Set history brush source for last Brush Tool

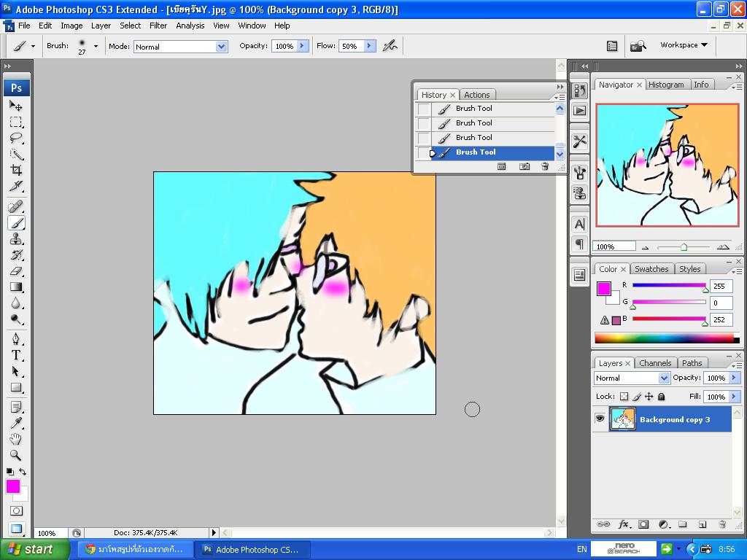click(424, 153)
